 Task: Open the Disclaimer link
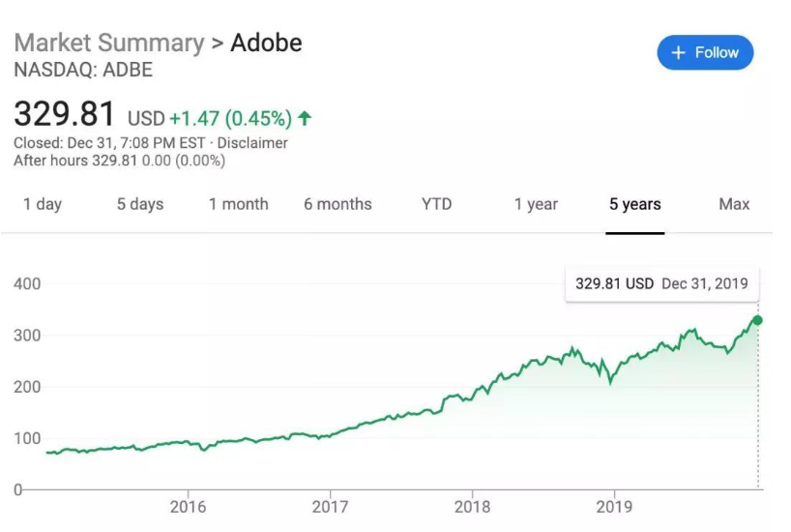click(252, 143)
